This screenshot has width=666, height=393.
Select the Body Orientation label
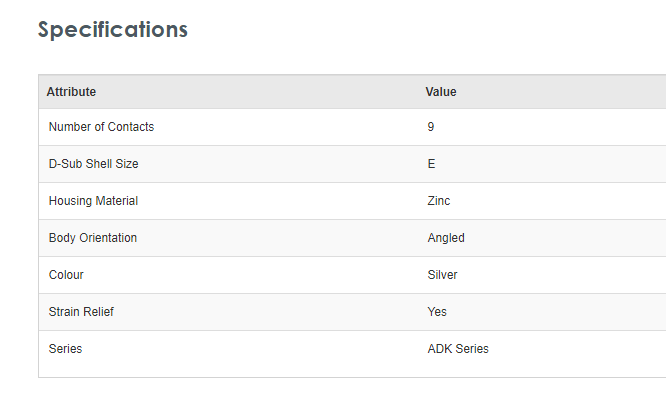(93, 238)
